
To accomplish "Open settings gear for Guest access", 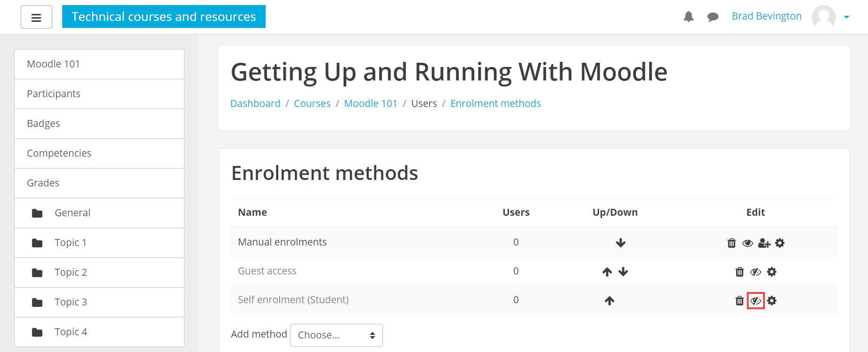I will [x=771, y=272].
